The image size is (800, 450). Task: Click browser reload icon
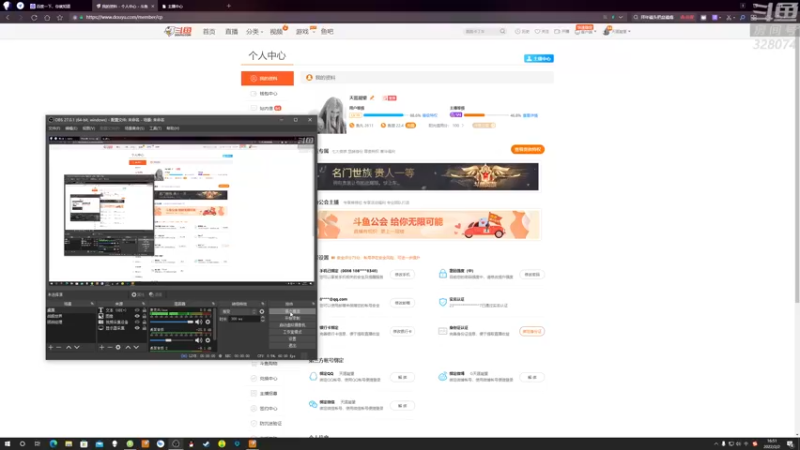point(34,17)
